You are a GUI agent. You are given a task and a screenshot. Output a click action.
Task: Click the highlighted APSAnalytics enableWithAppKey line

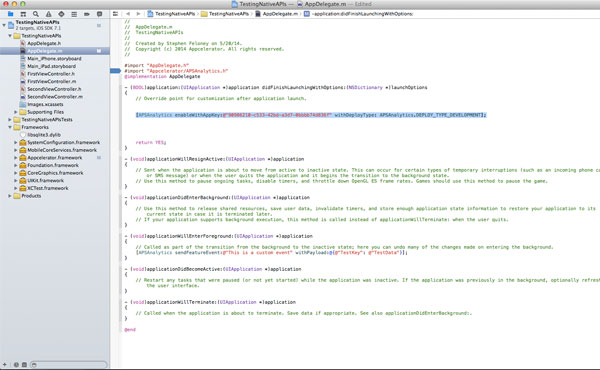311,115
